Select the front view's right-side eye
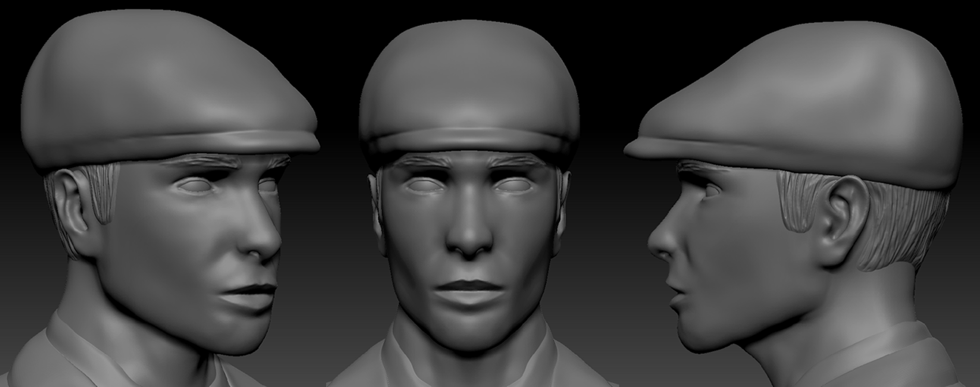The height and width of the screenshot is (387, 980). coord(512,186)
